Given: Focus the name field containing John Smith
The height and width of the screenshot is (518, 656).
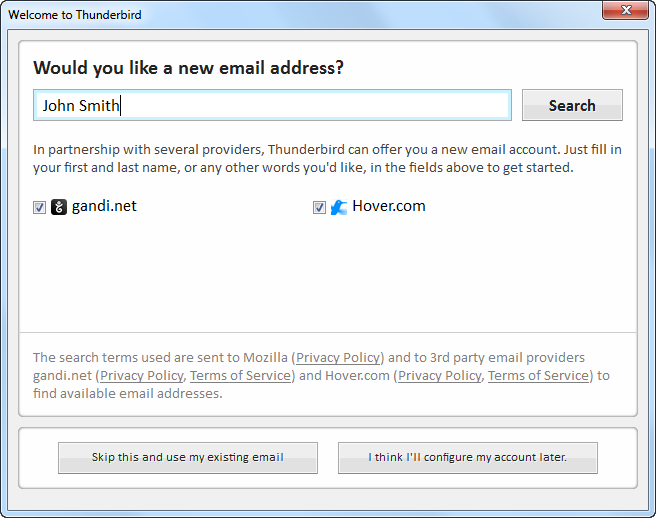Looking at the screenshot, I should [272, 105].
